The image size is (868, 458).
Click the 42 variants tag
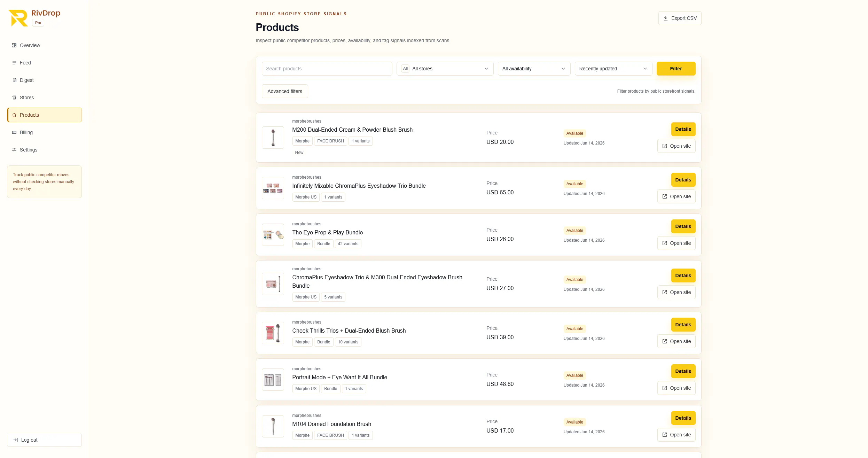pyautogui.click(x=348, y=244)
